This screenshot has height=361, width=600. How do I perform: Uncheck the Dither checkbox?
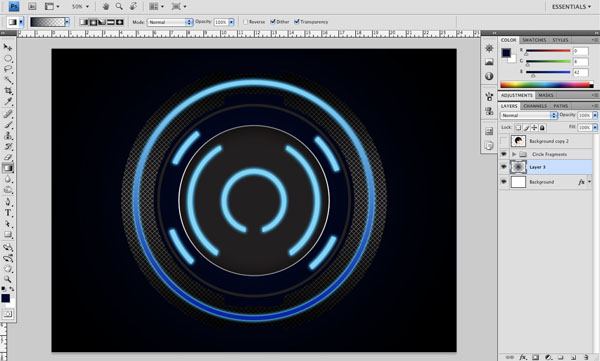click(x=273, y=22)
